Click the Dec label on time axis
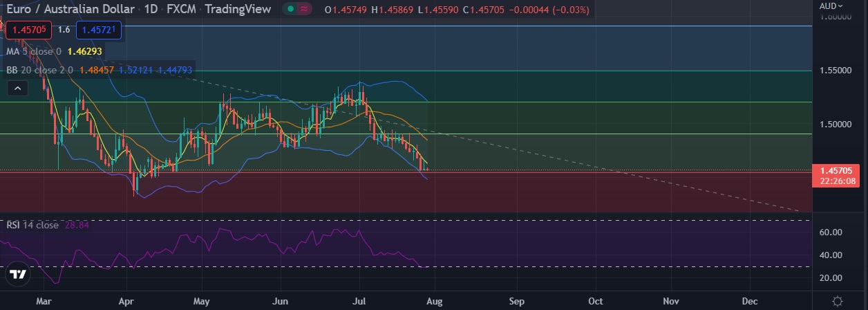This screenshot has width=868, height=310. tap(750, 302)
